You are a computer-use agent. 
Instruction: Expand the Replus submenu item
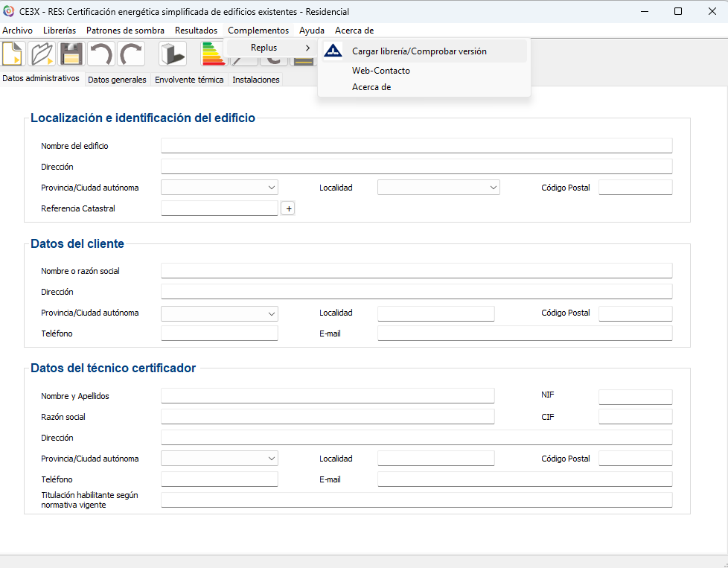point(272,48)
